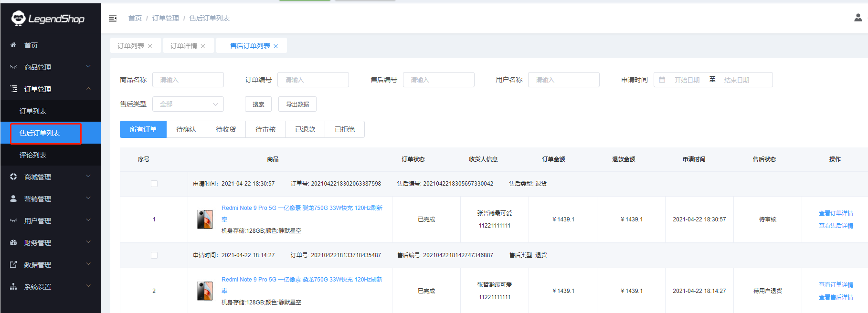The width and height of the screenshot is (868, 313).
Task: Check the box for order 20210422183020633387598
Action: (x=154, y=184)
